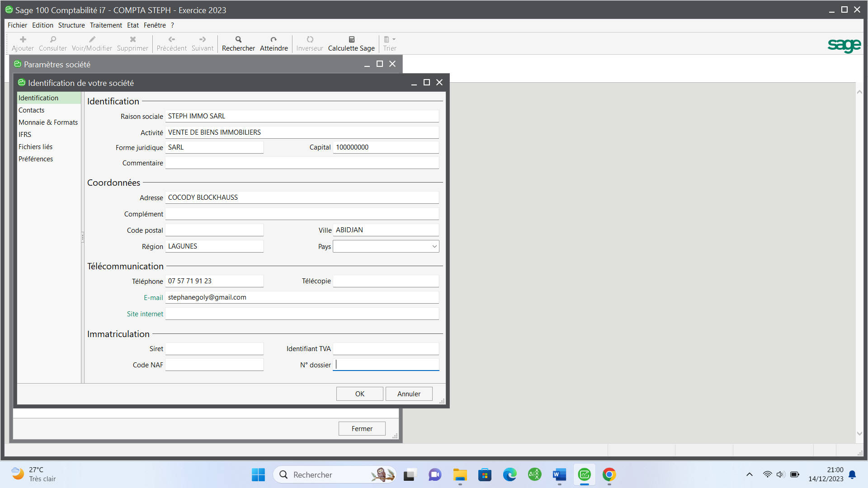Image resolution: width=868 pixels, height=488 pixels.
Task: Click the Capital input field
Action: point(386,147)
